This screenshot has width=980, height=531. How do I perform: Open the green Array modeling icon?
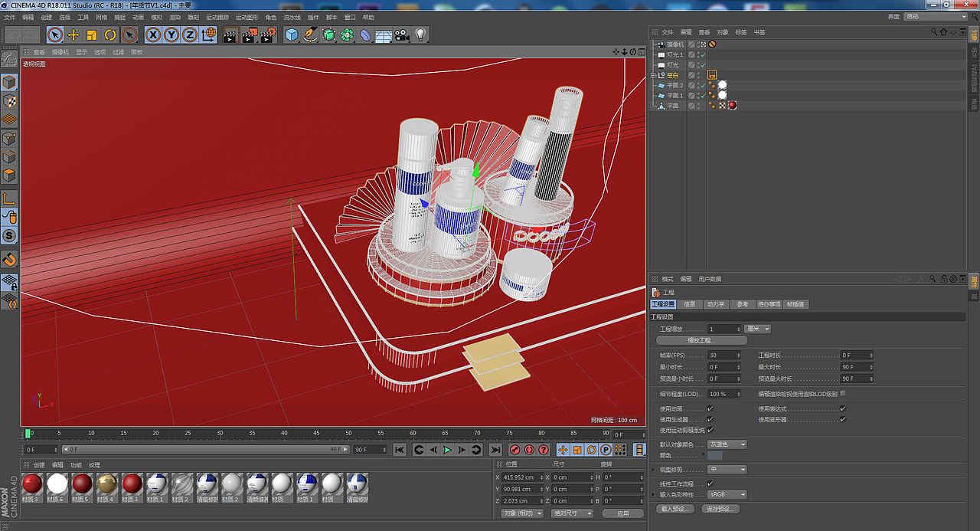point(347,34)
